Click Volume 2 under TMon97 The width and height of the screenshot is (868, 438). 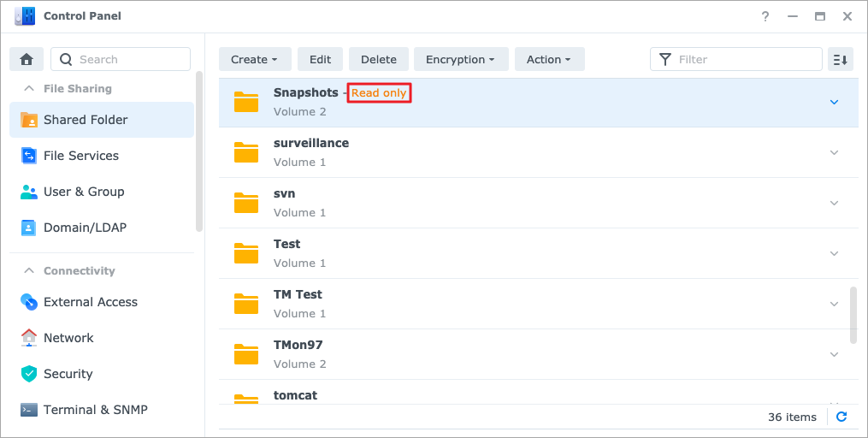point(299,364)
